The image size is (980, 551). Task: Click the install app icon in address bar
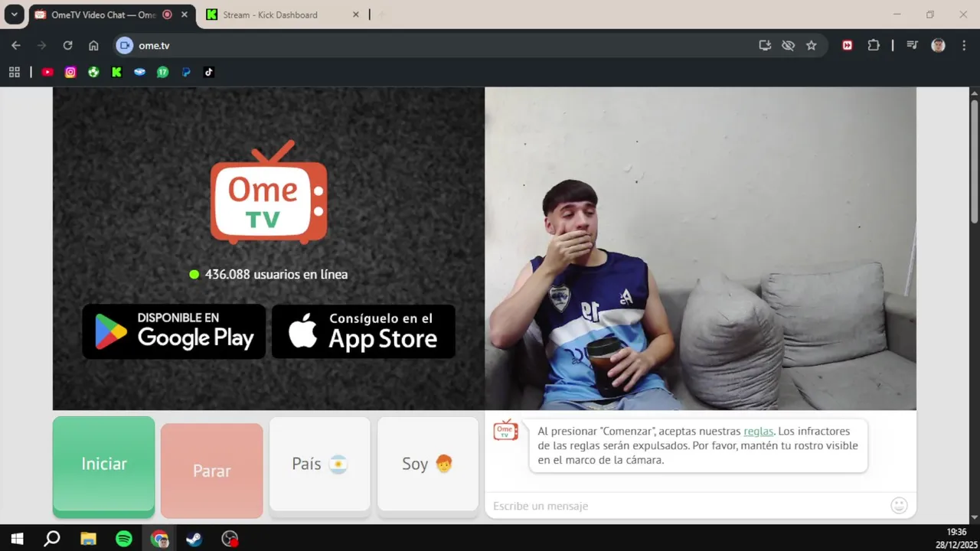pos(765,45)
